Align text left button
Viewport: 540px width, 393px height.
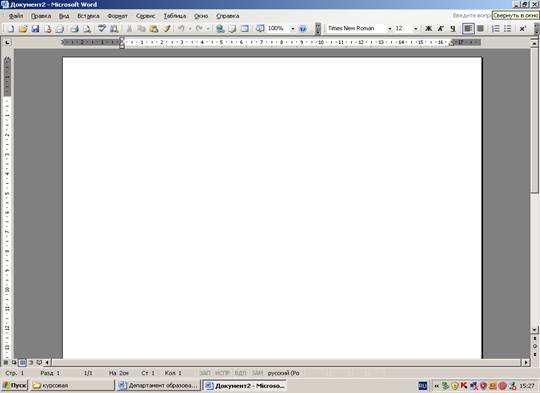pyautogui.click(x=468, y=29)
